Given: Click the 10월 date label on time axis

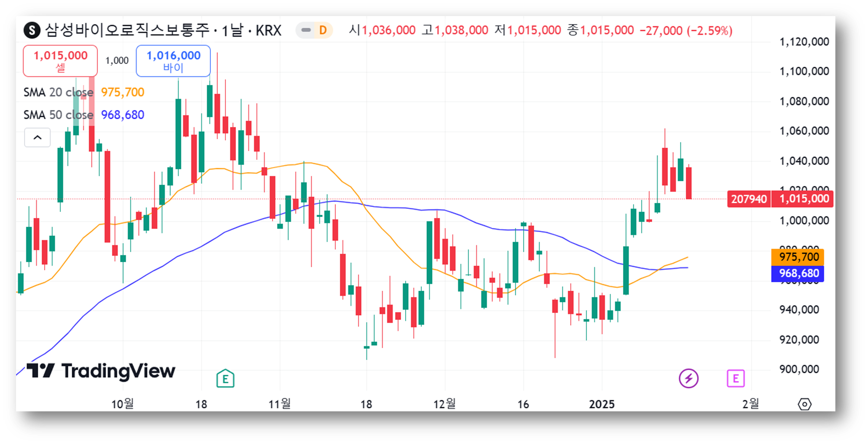Looking at the screenshot, I should coord(122,404).
